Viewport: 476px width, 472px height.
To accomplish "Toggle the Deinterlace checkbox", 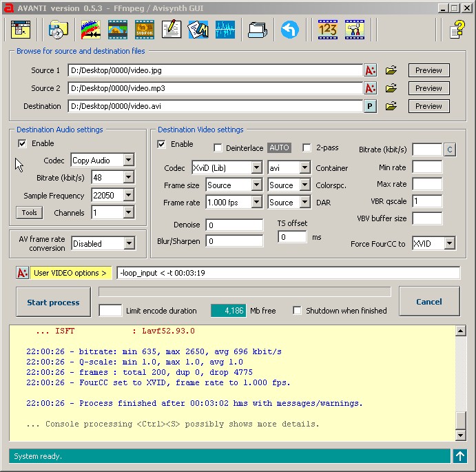I will 218,148.
